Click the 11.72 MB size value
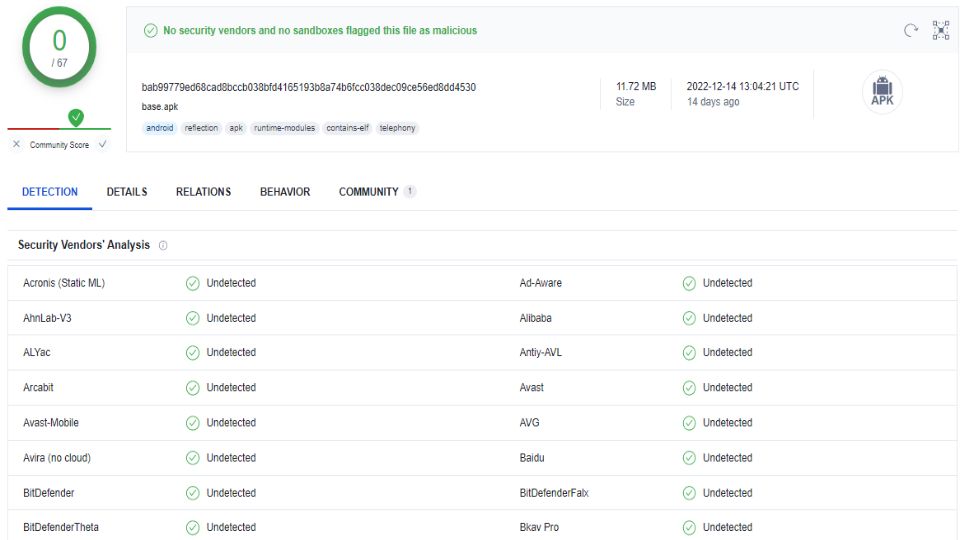Viewport: 960px width, 540px height. pyautogui.click(x=636, y=86)
